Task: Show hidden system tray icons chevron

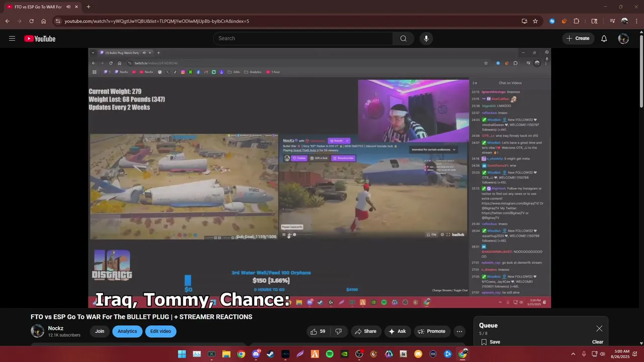Action: [573, 354]
